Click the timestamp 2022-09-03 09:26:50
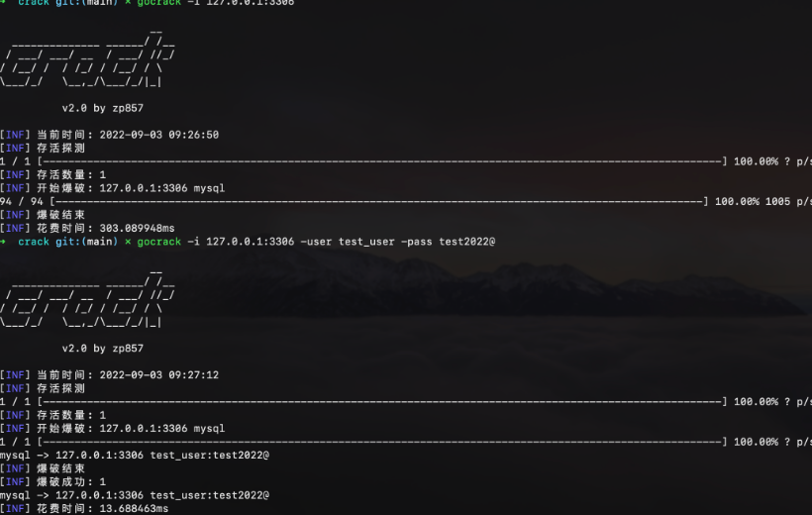Viewport: 812px width, 515px height. [157, 135]
